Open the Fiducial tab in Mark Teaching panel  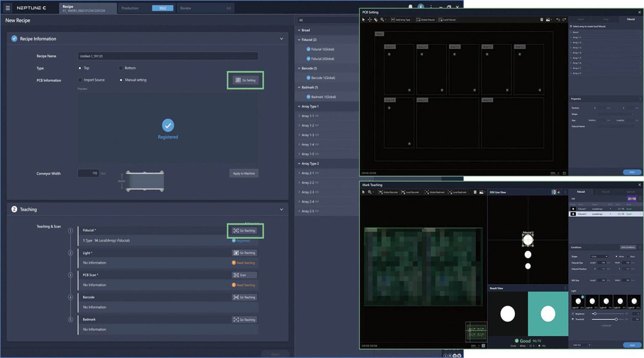point(581,192)
